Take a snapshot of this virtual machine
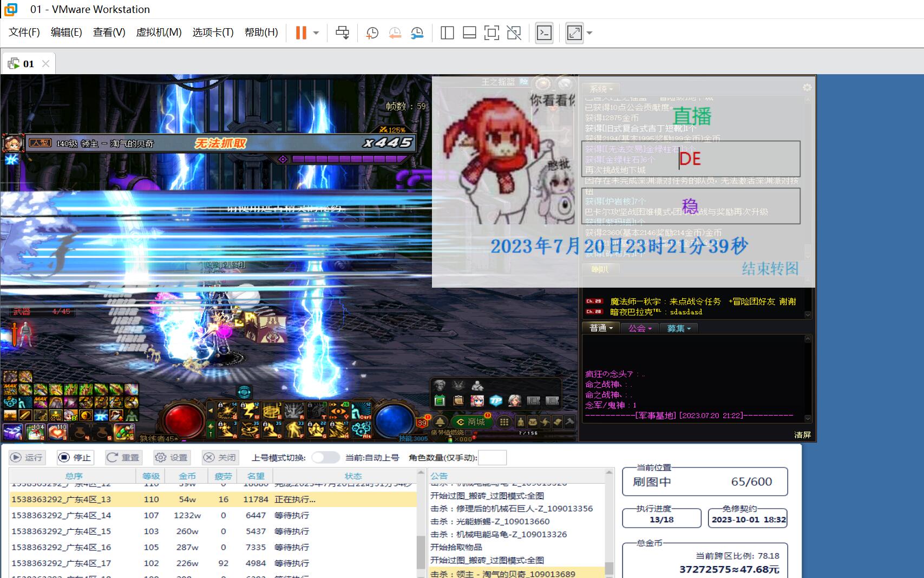Screen dimensions: 924x578 tap(372, 33)
